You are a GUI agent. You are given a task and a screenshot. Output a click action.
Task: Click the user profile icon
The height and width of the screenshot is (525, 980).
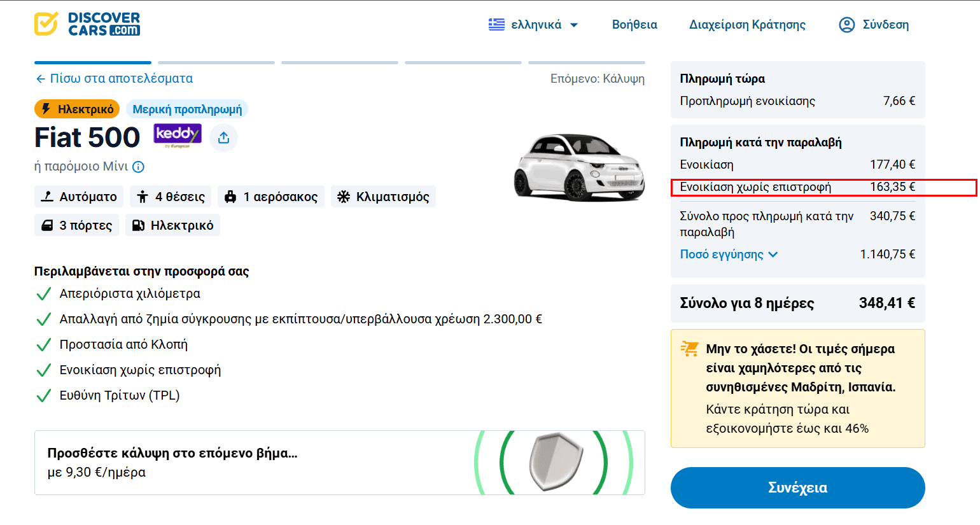pyautogui.click(x=847, y=25)
